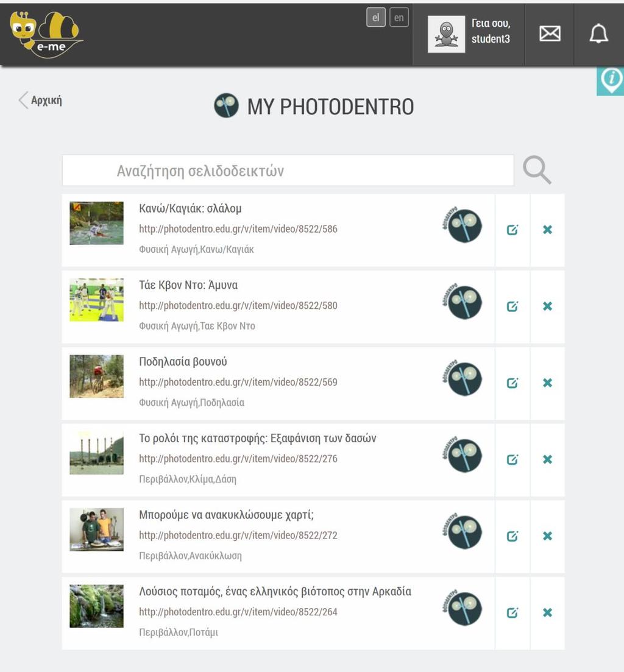Viewport: 624px width, 672px height.
Task: Click tags Φυσική Αγωγή,Ποδηλασία
Action: pyautogui.click(x=191, y=403)
